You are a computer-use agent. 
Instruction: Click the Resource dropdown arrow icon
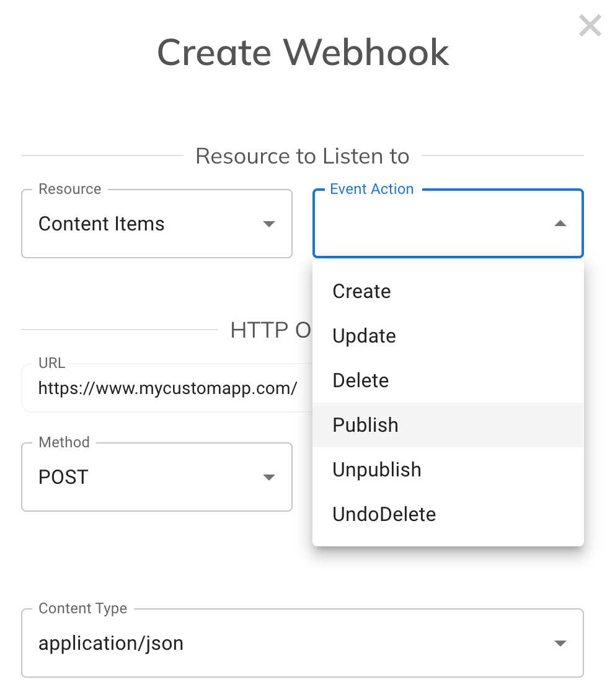pyautogui.click(x=268, y=224)
